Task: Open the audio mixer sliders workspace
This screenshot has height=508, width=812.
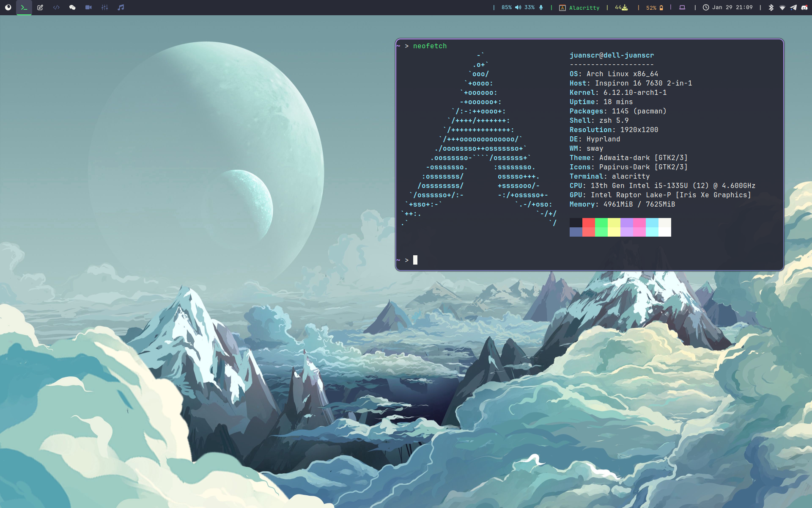Action: click(104, 7)
